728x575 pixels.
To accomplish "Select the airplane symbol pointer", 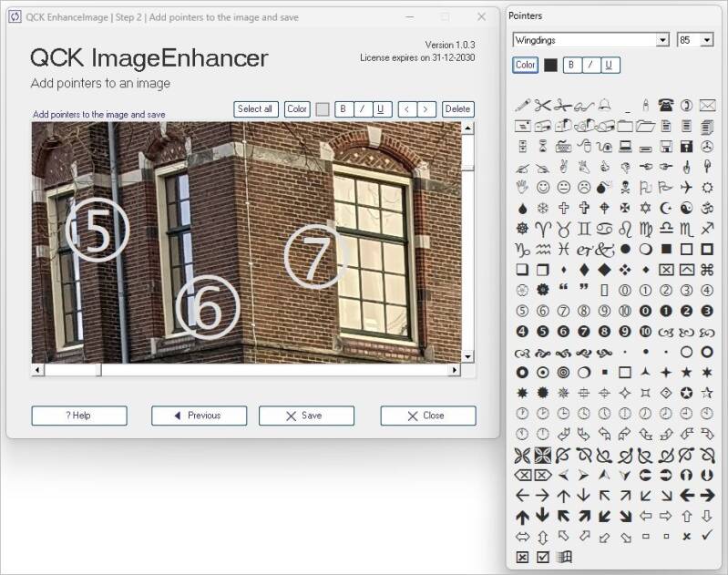I will point(687,188).
